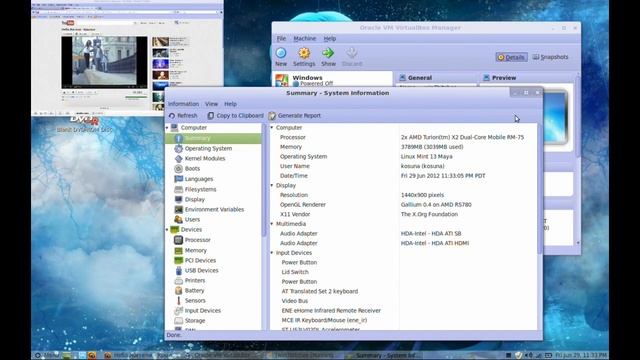The image size is (640, 360).
Task: Open VirtualBox Settings gear icon
Action: tap(304, 53)
